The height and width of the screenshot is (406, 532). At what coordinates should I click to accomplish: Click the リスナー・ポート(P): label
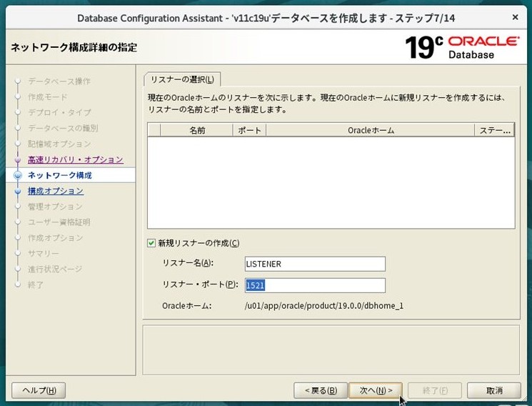click(x=200, y=284)
